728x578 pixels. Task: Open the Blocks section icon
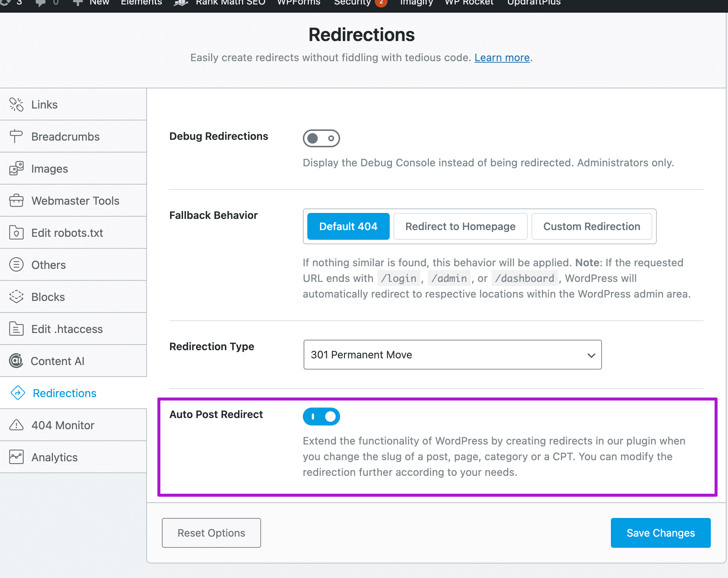(x=16, y=296)
